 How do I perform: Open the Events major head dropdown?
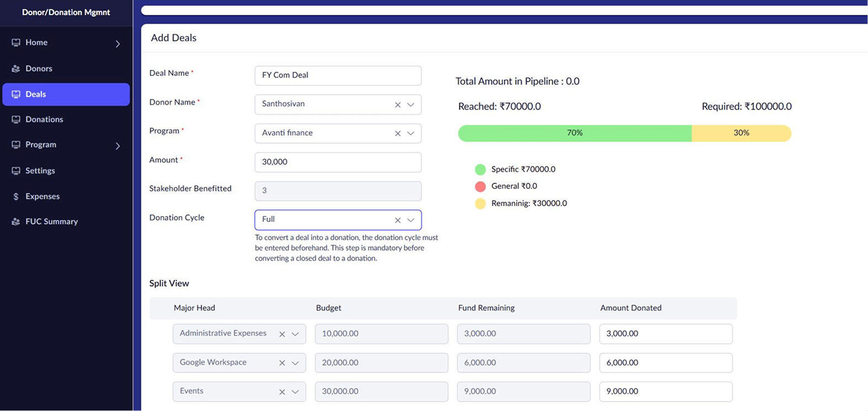[x=295, y=392]
